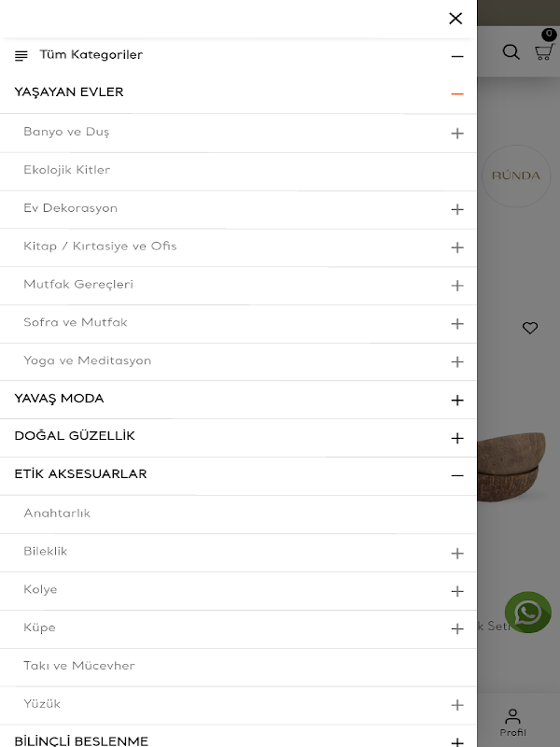The width and height of the screenshot is (560, 747).
Task: Collapse the ETİK AKSESUARLAR section
Action: [457, 475]
